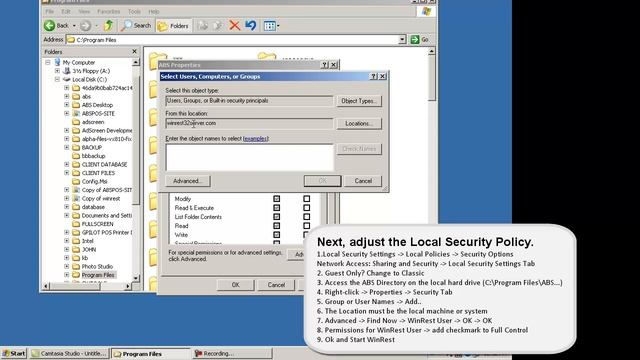This screenshot has height=360, width=640.
Task: Expand the CLIENT FILES folder node
Action: 67,173
